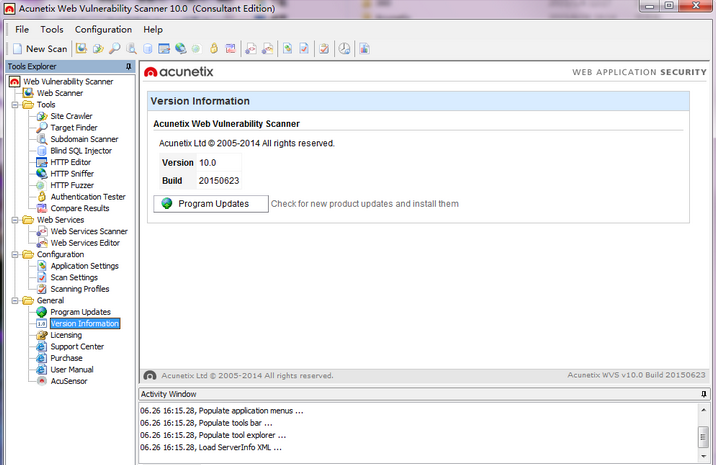Select HTTP Fuzzer in Tools Explorer

point(72,185)
